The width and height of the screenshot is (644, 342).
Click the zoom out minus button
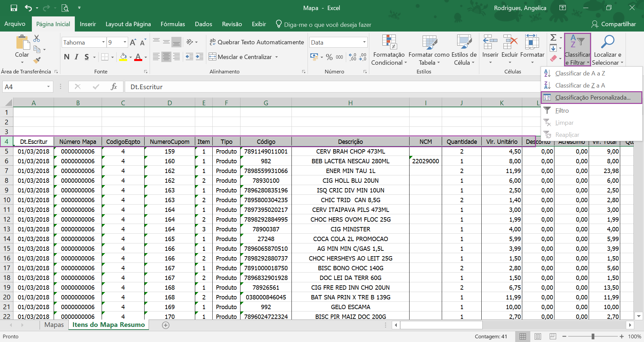point(565,336)
